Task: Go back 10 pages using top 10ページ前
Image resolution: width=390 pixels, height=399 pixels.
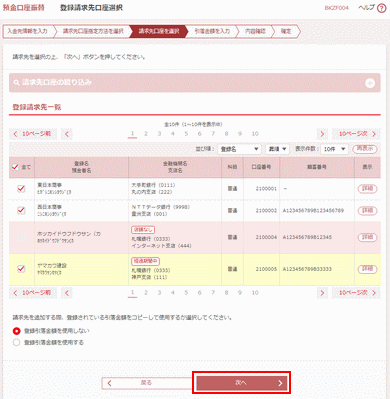Action: [33, 134]
